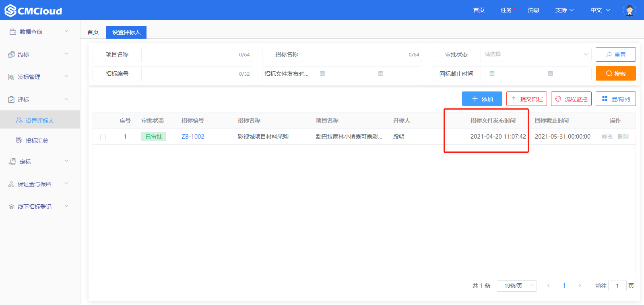Click 删除 in the ZB-1002 row
Image resolution: width=644 pixels, height=305 pixels.
(623, 137)
